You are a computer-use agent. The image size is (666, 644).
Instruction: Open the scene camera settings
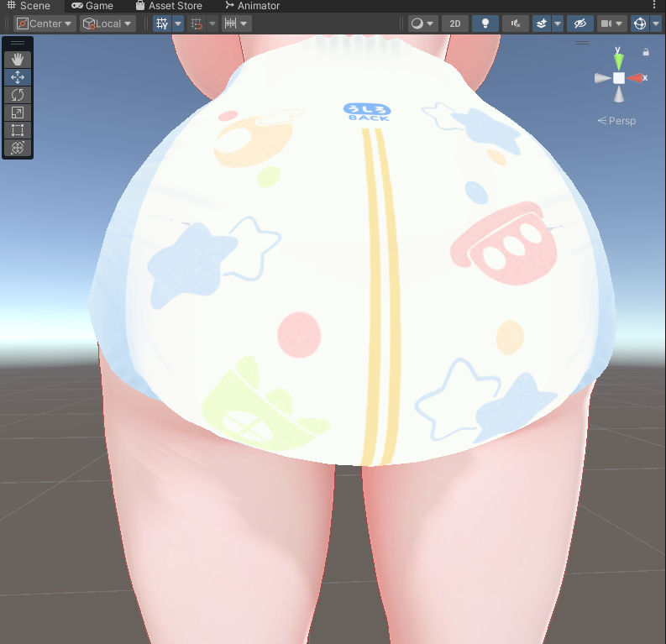point(606,24)
